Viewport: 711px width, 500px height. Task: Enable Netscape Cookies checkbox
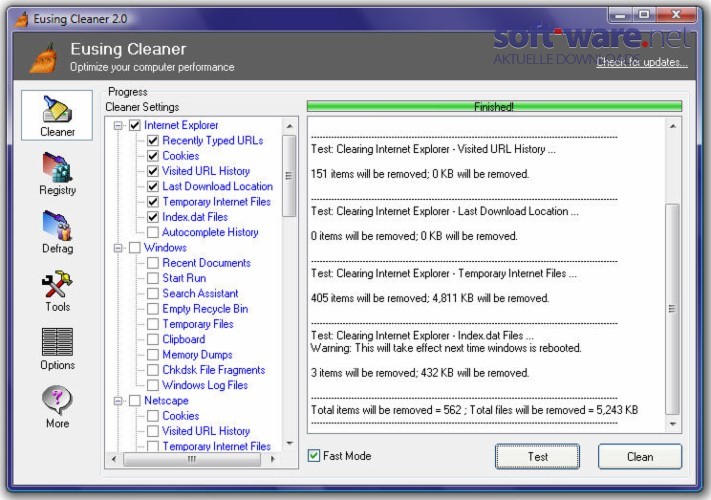[x=153, y=416]
